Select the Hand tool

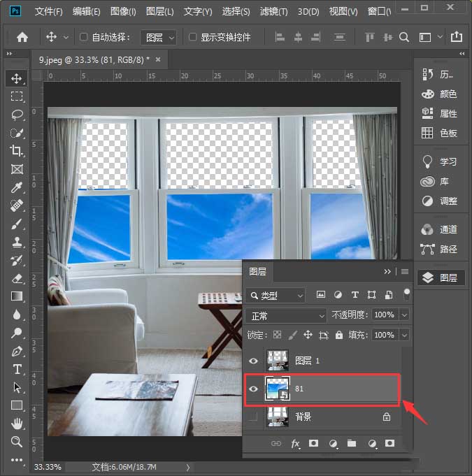point(16,424)
